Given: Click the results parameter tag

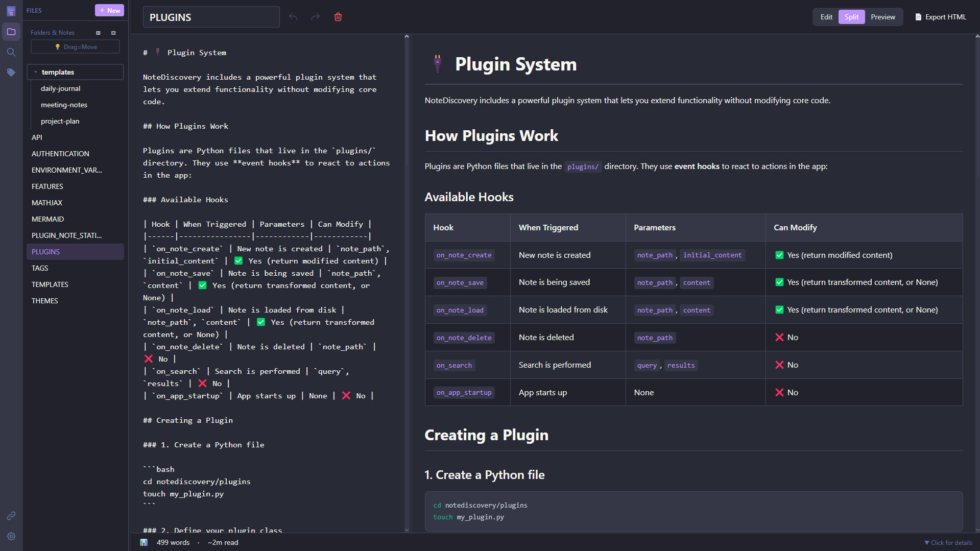Looking at the screenshot, I should click(x=681, y=366).
